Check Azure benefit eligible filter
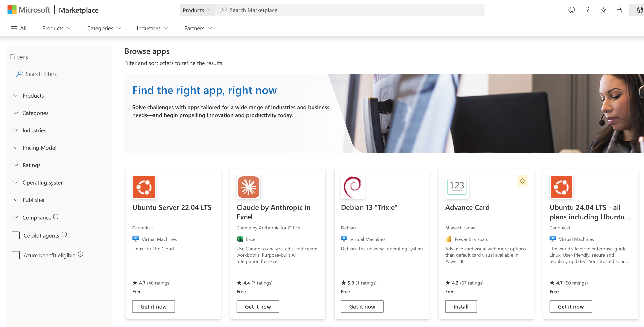This screenshot has width=644, height=327. 16,255
